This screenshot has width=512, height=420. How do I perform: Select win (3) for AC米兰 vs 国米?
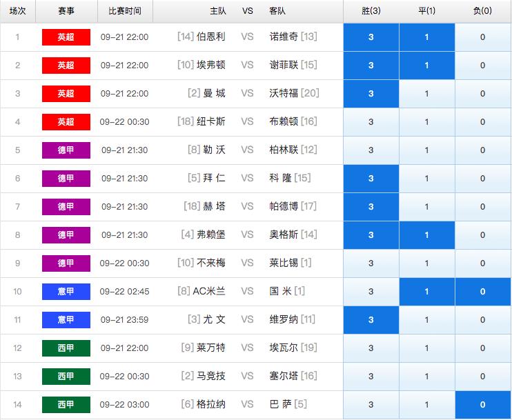[x=371, y=292]
